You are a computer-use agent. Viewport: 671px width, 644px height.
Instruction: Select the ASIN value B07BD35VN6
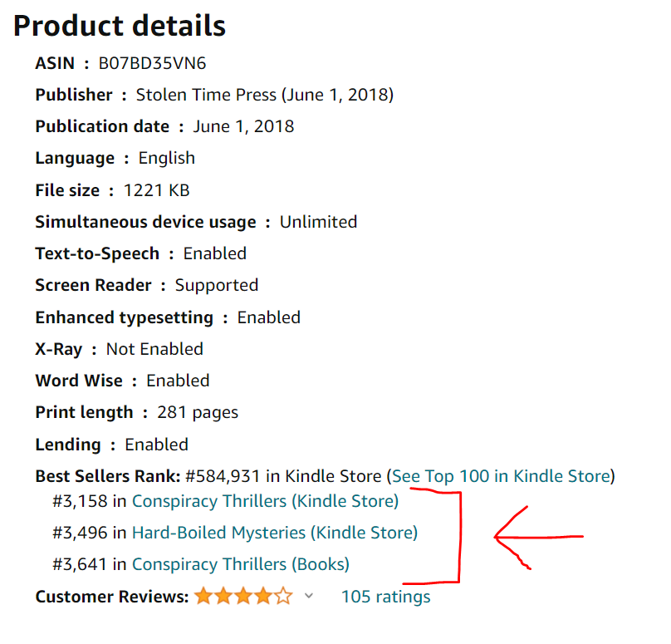click(x=152, y=63)
